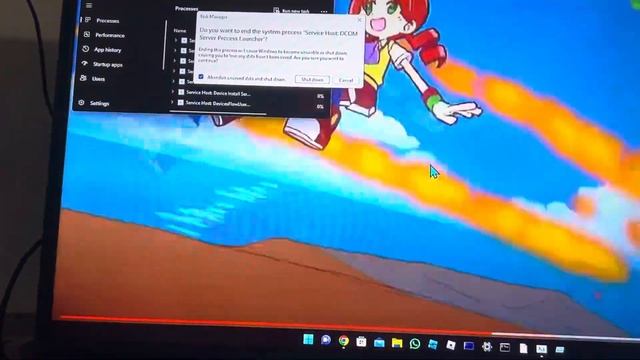
Task: Launch Roblox from the taskbar
Action: tap(451, 345)
